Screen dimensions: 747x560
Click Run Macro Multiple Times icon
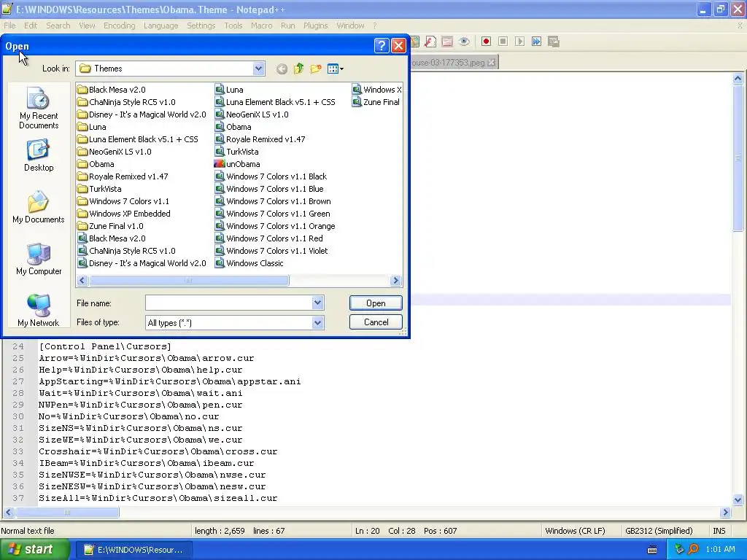click(536, 42)
